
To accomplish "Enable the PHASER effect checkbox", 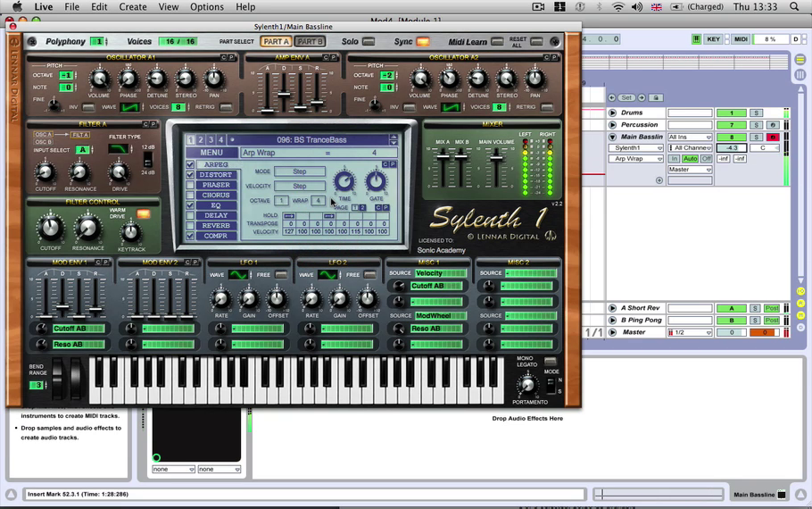I will click(x=190, y=185).
